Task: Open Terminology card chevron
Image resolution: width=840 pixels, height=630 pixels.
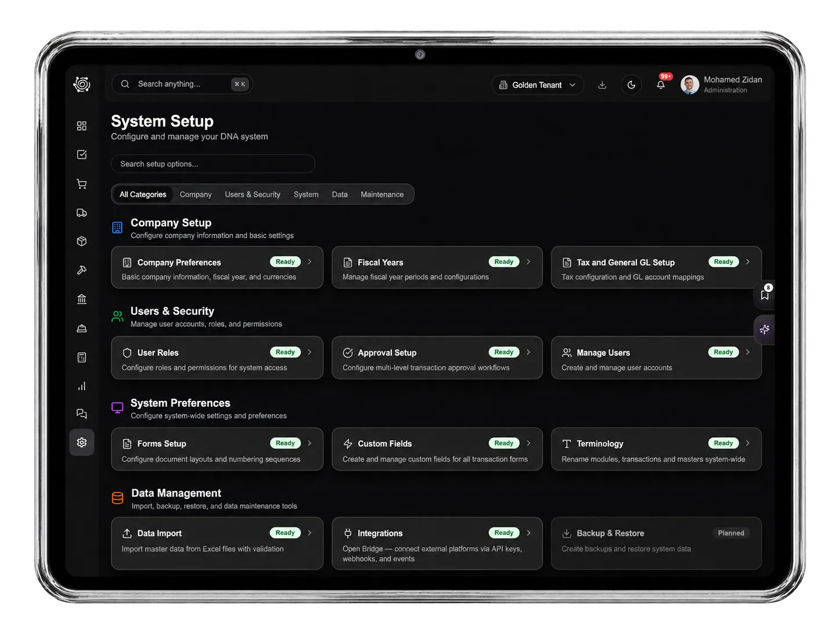Action: click(x=748, y=443)
